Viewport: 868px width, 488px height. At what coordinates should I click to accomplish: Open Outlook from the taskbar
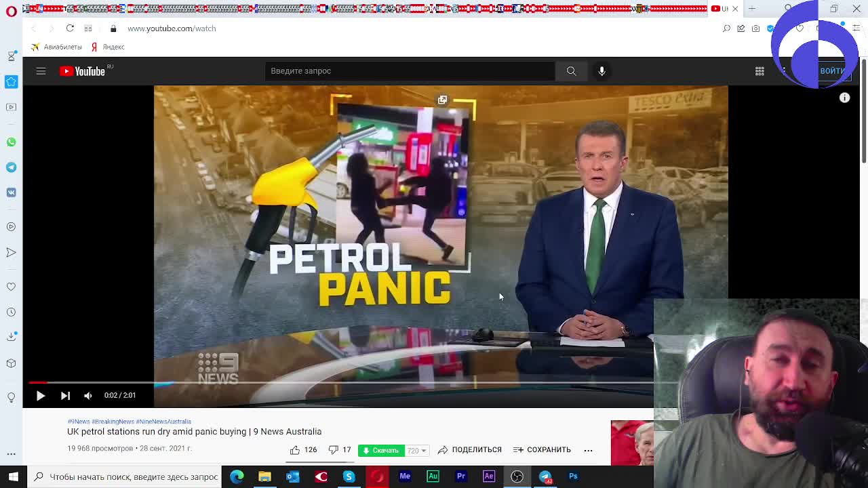click(x=292, y=476)
